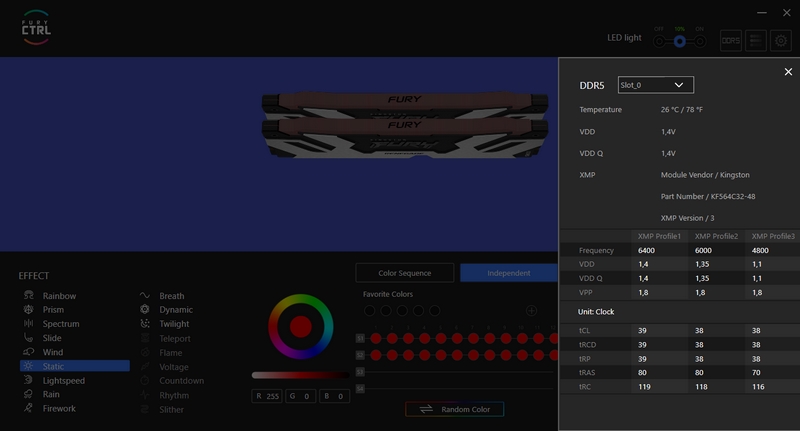
Task: Select the fifth empty favorite color slot
Action: [435, 311]
